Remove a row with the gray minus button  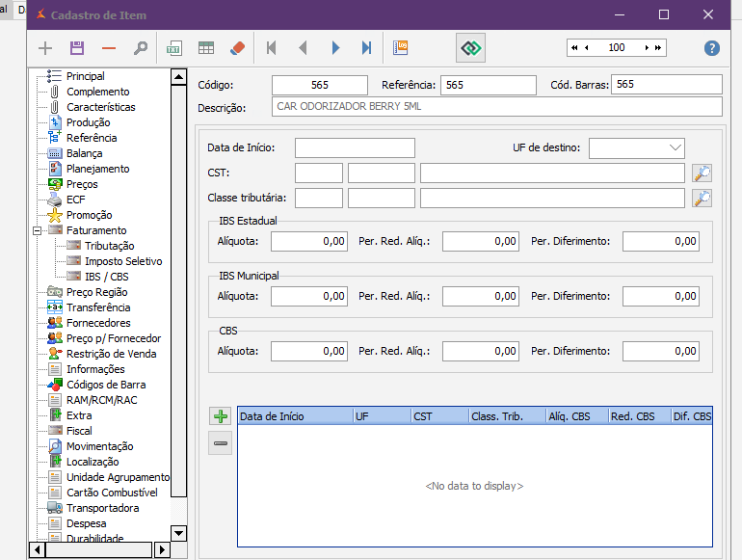pyautogui.click(x=222, y=443)
